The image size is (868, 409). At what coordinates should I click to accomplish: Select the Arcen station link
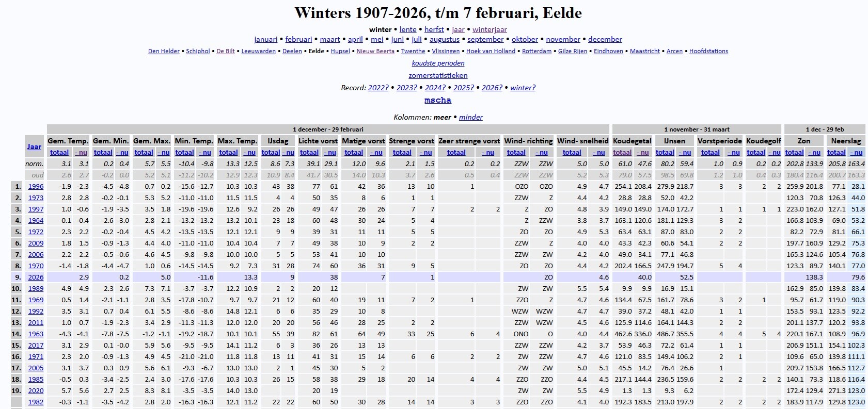[x=674, y=51]
